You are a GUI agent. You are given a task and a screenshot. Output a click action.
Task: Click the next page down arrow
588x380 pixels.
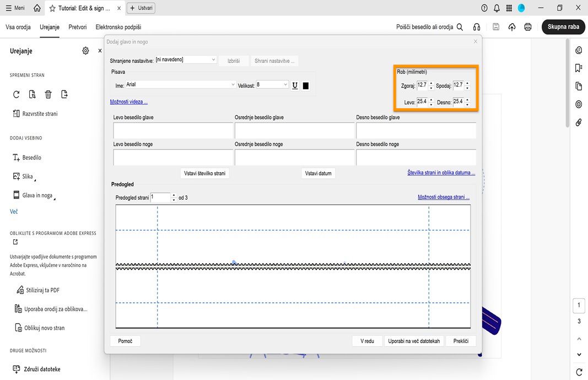pos(579,355)
